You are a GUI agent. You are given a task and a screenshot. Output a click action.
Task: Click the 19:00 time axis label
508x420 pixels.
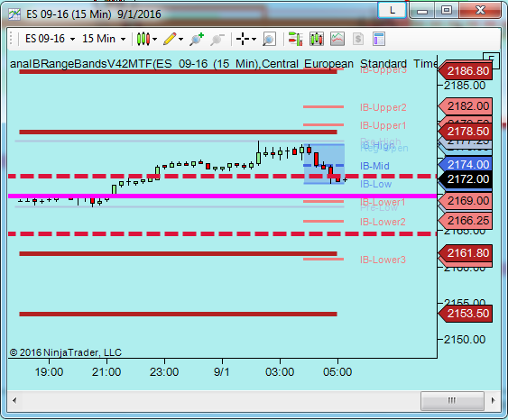50,372
